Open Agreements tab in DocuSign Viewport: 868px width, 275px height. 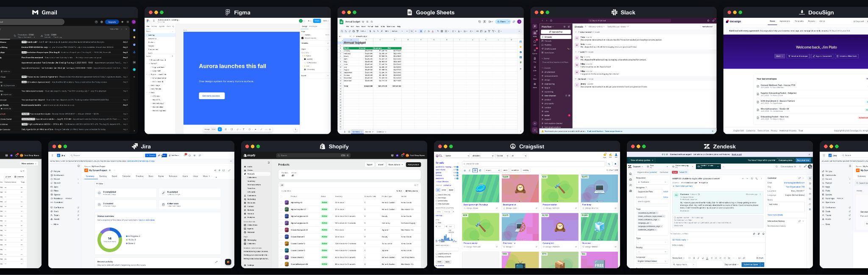785,21
